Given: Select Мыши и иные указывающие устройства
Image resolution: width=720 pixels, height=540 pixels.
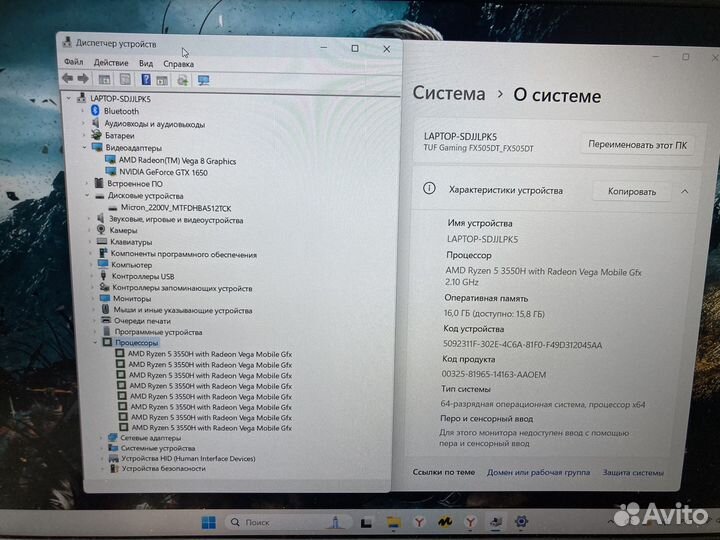Looking at the screenshot, I should tap(183, 310).
